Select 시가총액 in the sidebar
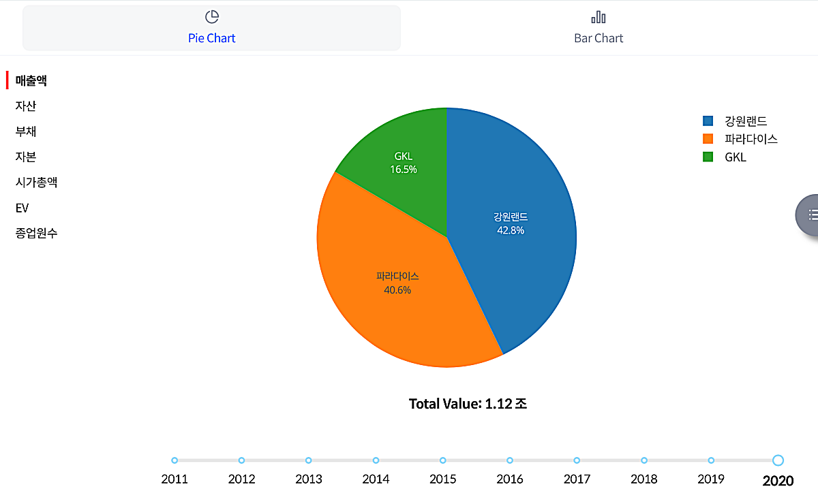This screenshot has height=504, width=818. coord(37,183)
